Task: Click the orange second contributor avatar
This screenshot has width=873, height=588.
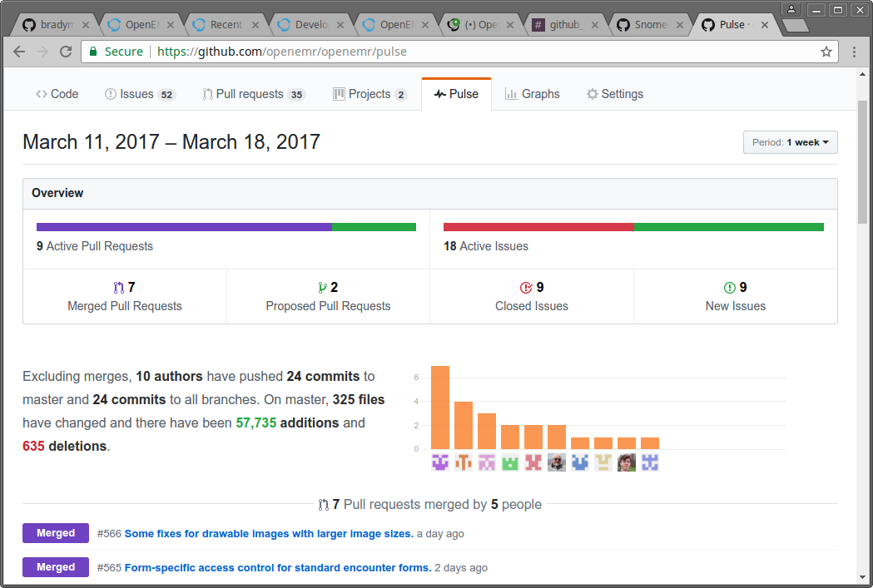Action: click(464, 462)
